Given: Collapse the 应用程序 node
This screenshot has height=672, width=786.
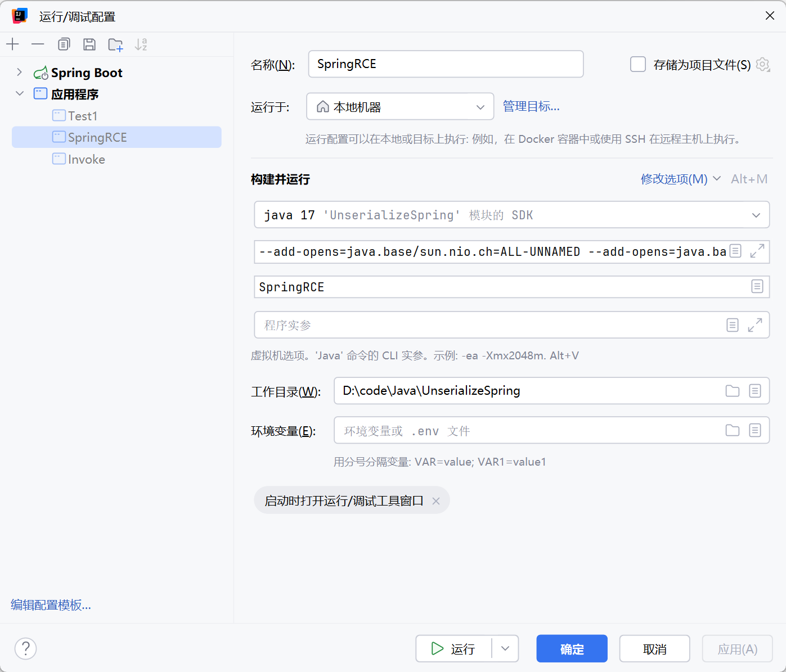Looking at the screenshot, I should [x=20, y=93].
